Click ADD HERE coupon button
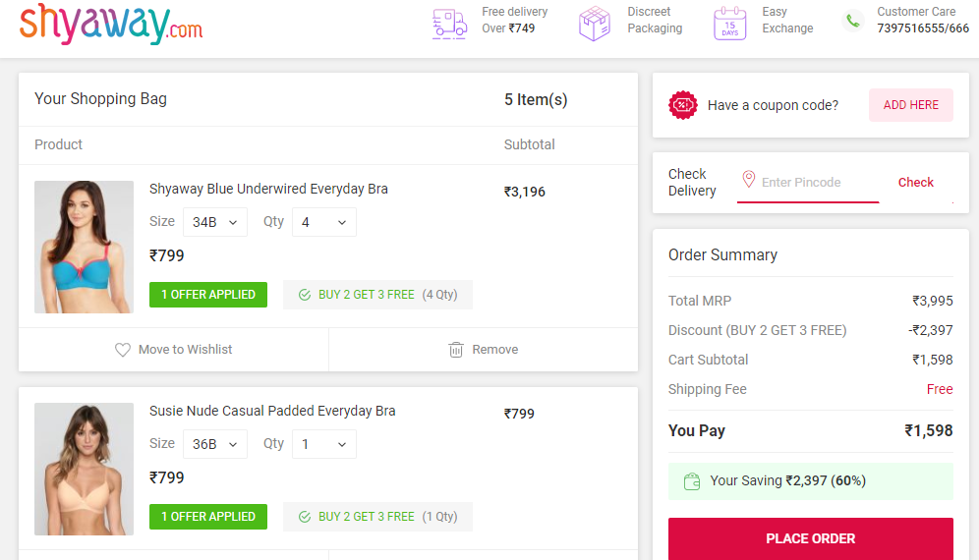Viewport: 979px width, 560px height. (x=911, y=105)
